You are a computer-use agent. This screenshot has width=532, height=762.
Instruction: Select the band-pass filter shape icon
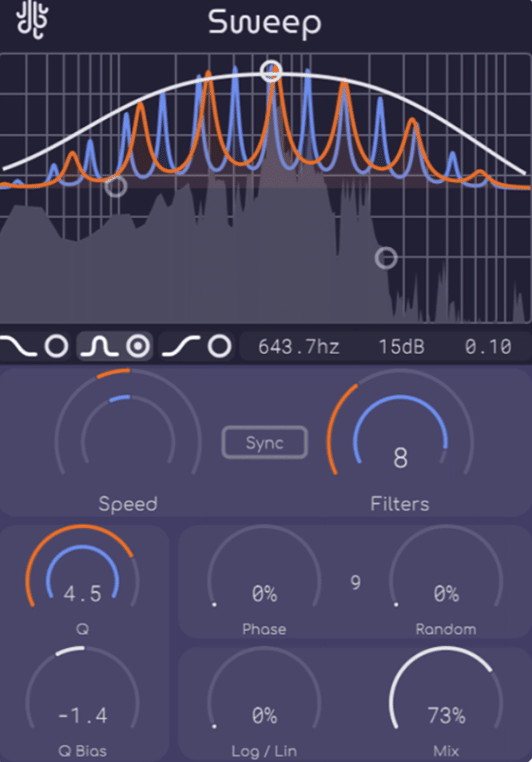(x=99, y=347)
